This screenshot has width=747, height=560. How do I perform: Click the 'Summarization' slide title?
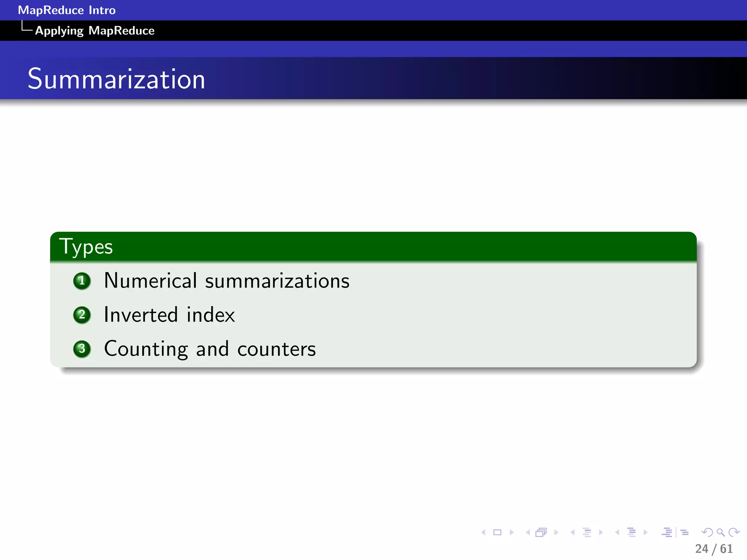click(116, 79)
